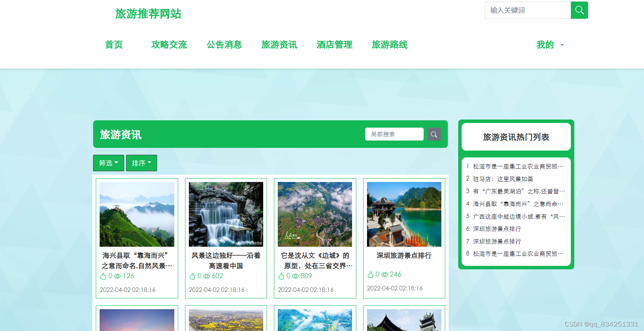Click the 旅游资讯热门列表 heading

[x=516, y=137]
